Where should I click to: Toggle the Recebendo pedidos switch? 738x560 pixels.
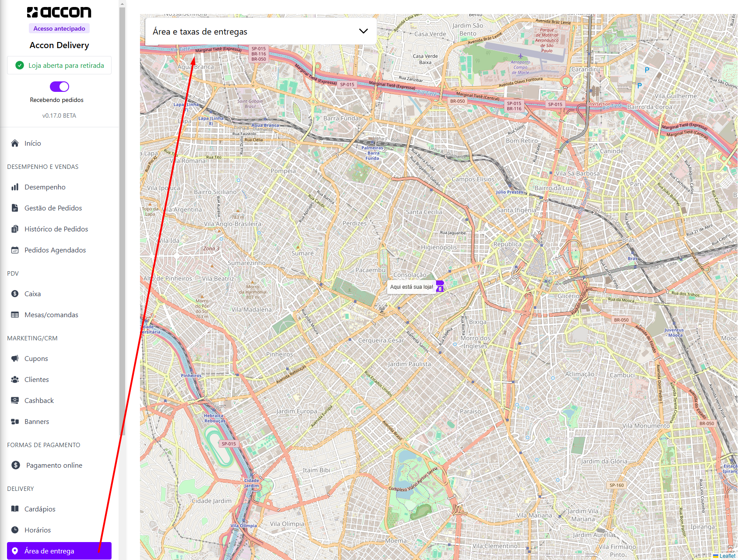[x=59, y=87]
